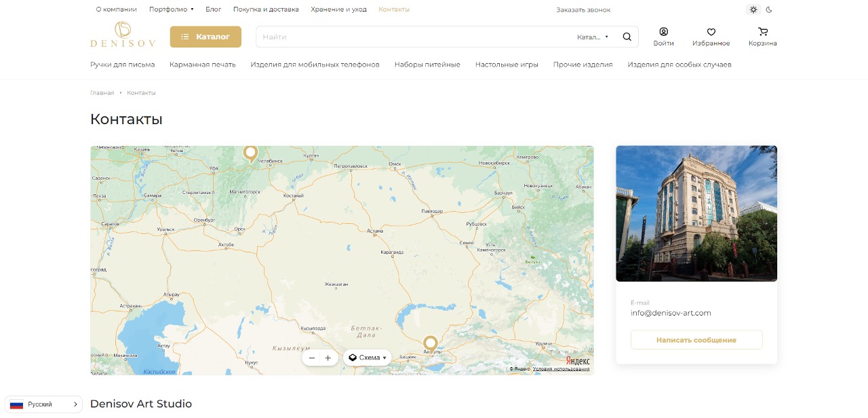Open the Каталог button
Viewport: 868px width, 418px height.
click(x=205, y=37)
